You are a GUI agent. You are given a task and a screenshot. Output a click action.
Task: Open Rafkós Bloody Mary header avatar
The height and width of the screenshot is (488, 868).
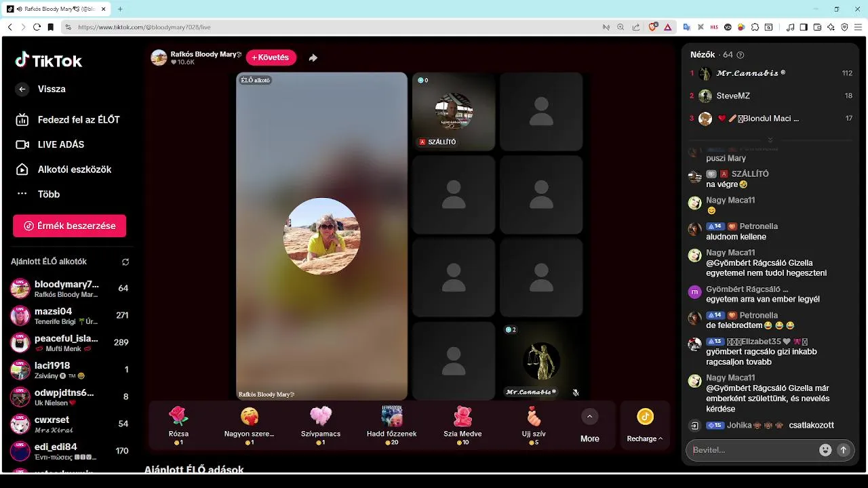coord(159,58)
